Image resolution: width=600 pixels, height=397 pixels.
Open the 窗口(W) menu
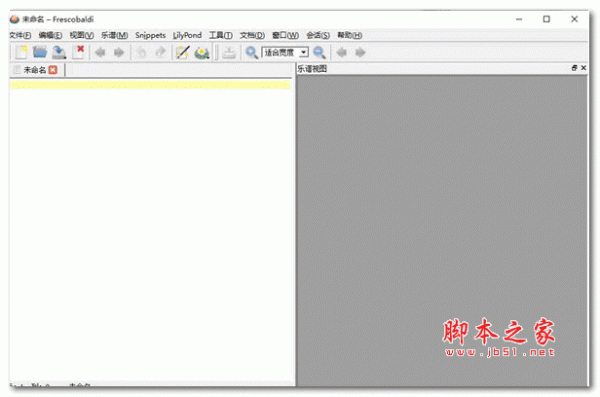tap(285, 35)
